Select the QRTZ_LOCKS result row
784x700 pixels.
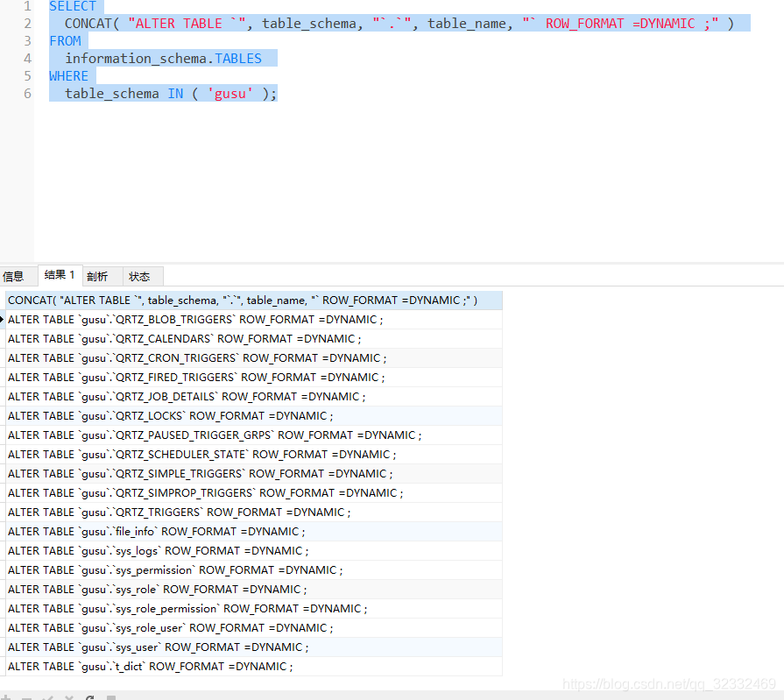pos(254,416)
